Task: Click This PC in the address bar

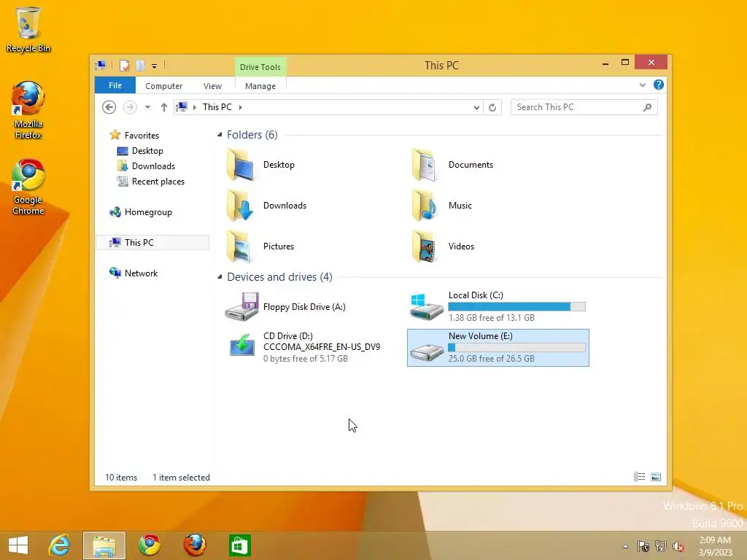Action: click(x=217, y=107)
